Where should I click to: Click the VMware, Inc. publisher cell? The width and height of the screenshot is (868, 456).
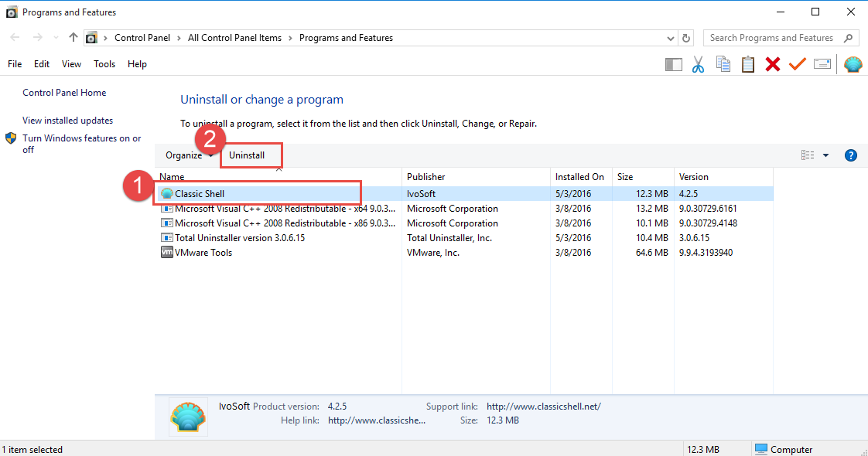433,253
